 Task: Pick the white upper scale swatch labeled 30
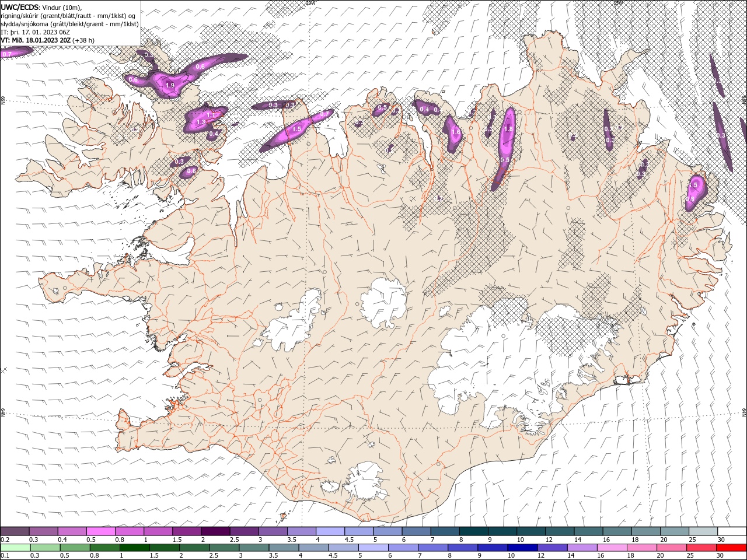tap(732, 531)
